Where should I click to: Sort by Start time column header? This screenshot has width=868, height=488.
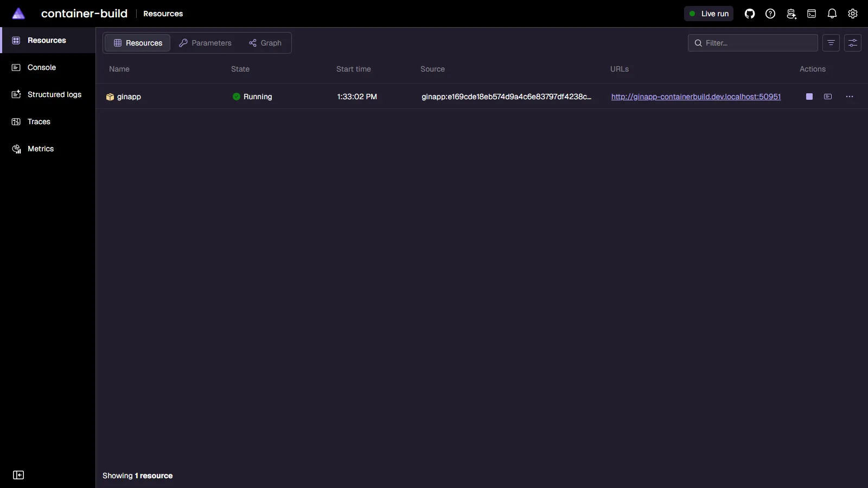354,69
